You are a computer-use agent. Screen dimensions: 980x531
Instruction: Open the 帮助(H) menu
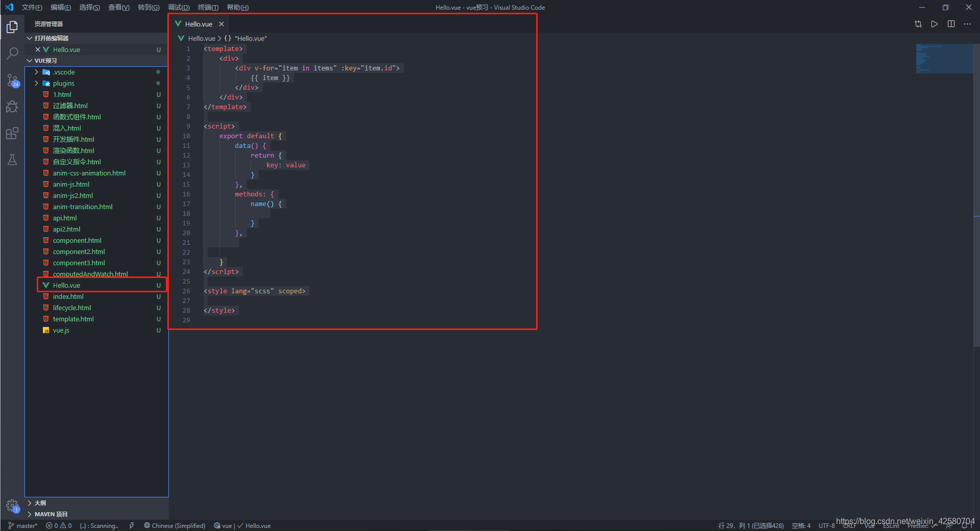click(238, 7)
